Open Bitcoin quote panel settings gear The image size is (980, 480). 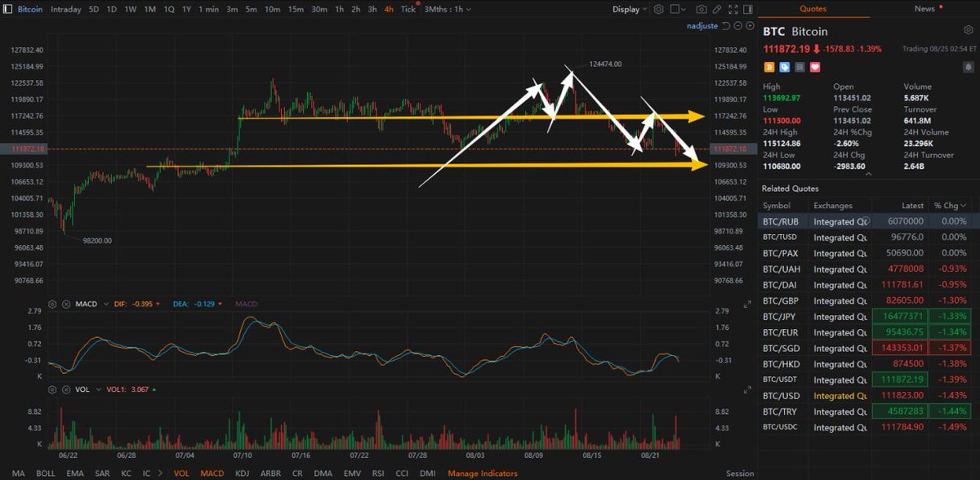pos(969,30)
